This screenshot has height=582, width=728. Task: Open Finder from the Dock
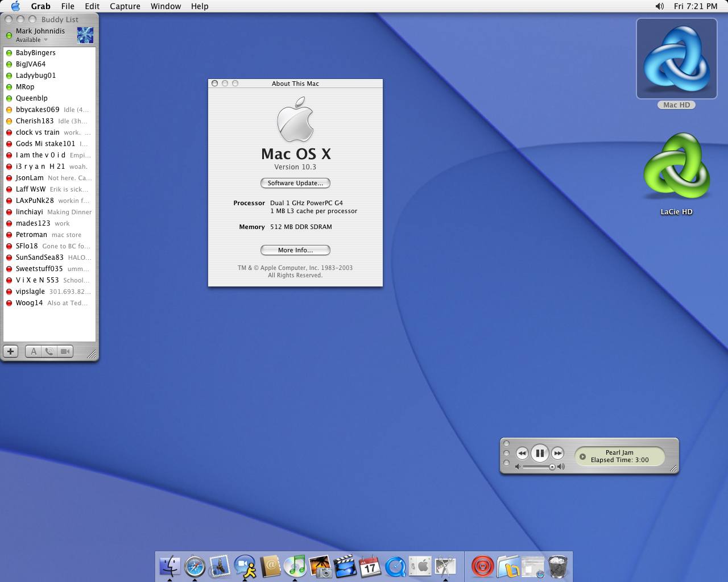pos(169,566)
